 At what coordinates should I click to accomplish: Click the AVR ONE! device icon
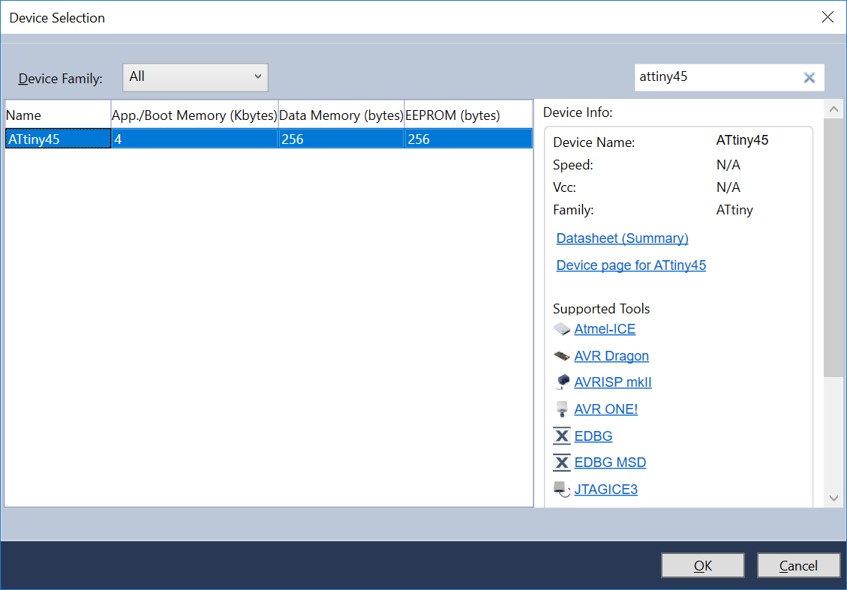[562, 409]
